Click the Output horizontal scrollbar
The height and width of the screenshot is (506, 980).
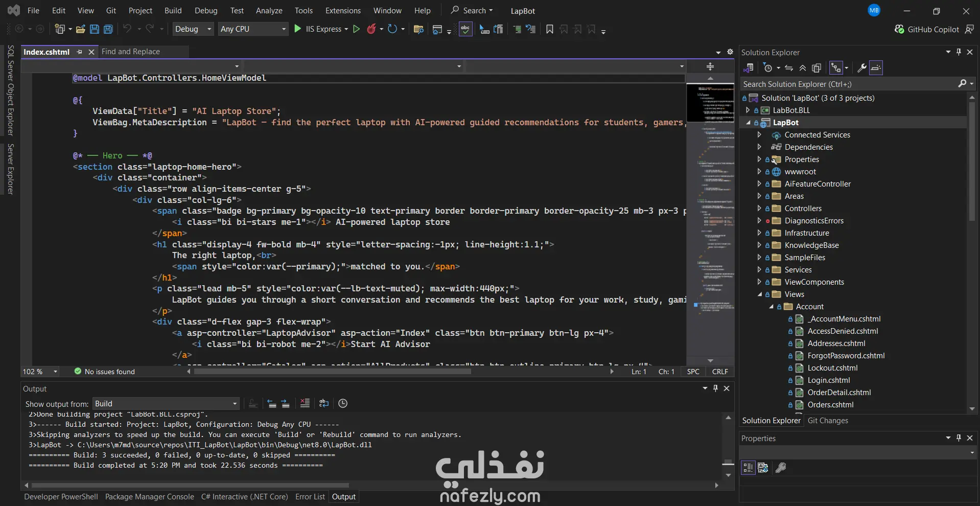click(x=190, y=485)
